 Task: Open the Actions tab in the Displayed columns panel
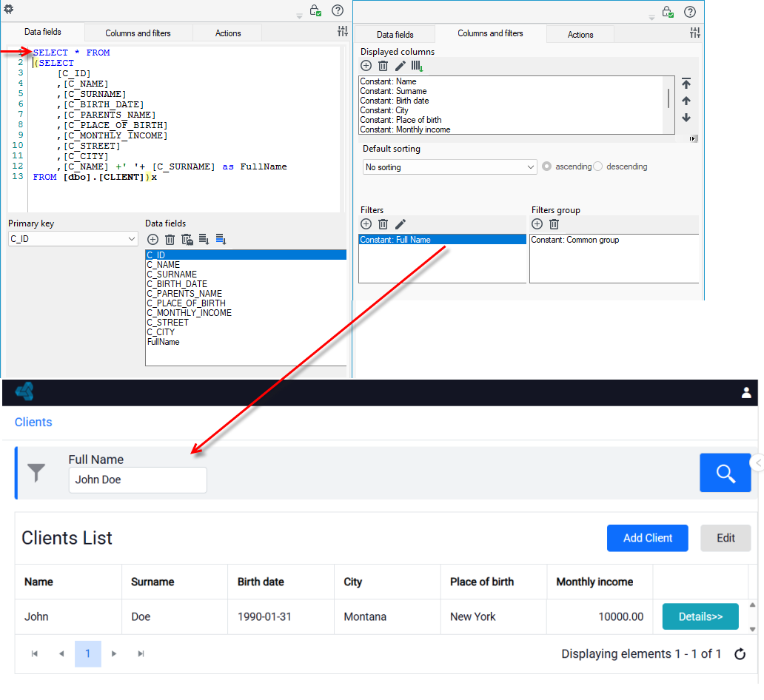[580, 35]
